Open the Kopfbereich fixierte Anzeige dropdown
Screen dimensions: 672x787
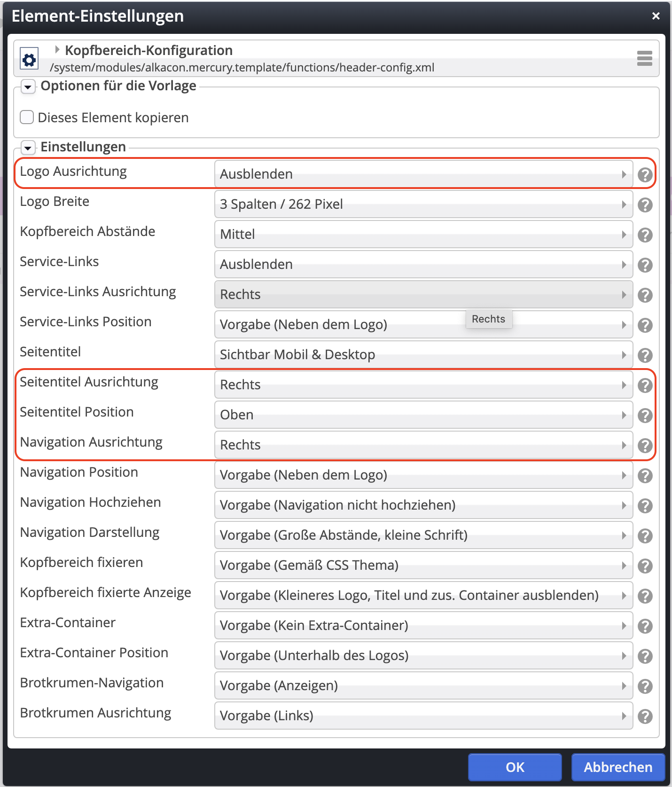click(x=423, y=595)
